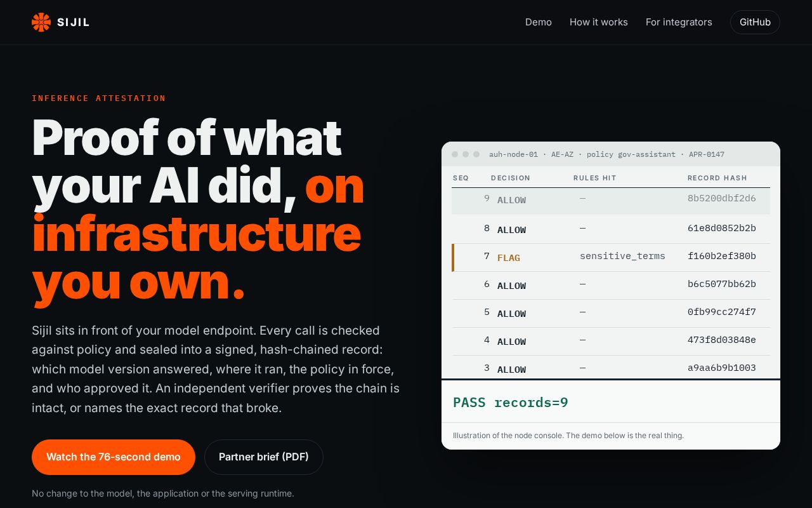Click ALLOW decision in sequence row 5

coord(511,314)
